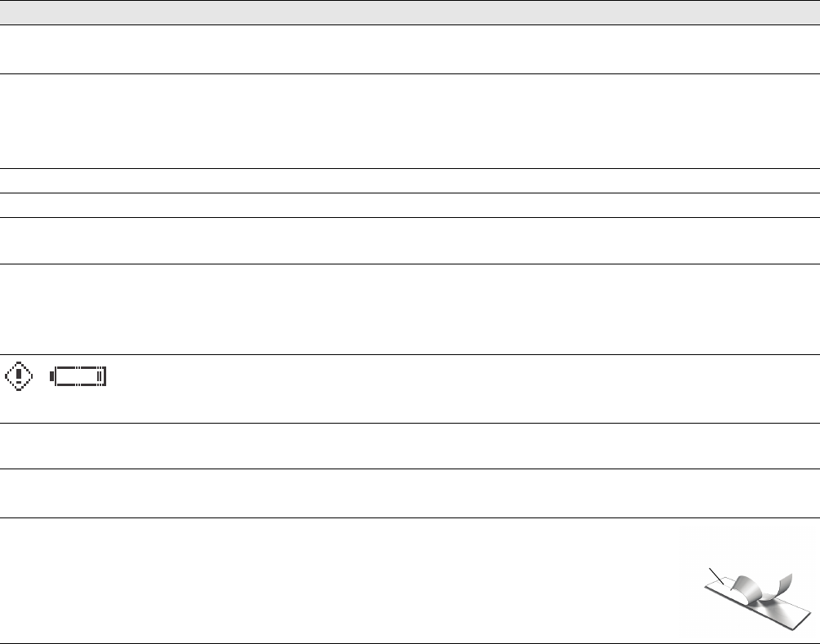The image size is (820, 644).
Task: Click the tall blank row above the battery row
Action: pyautogui.click(x=410, y=309)
